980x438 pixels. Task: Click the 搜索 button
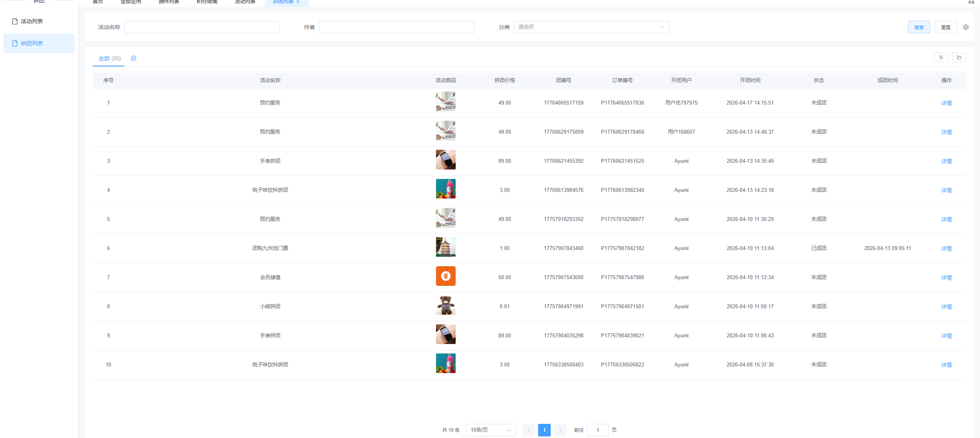tap(919, 27)
